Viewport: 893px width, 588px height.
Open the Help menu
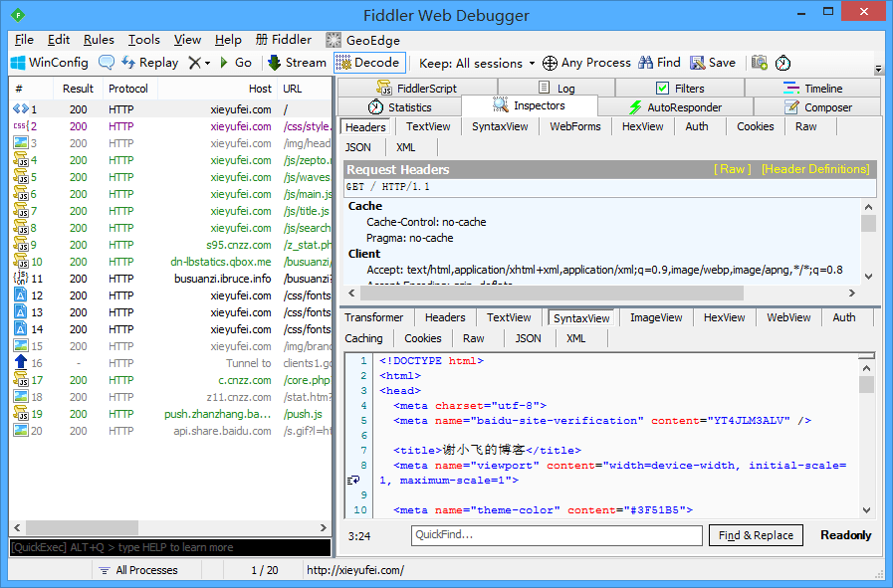tap(228, 40)
